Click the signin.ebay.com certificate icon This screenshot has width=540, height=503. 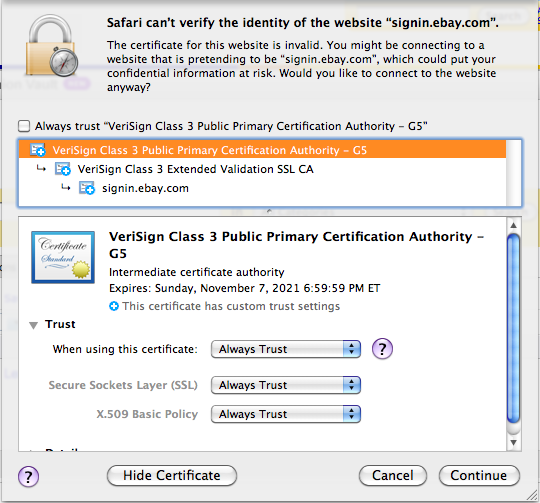coord(87,188)
